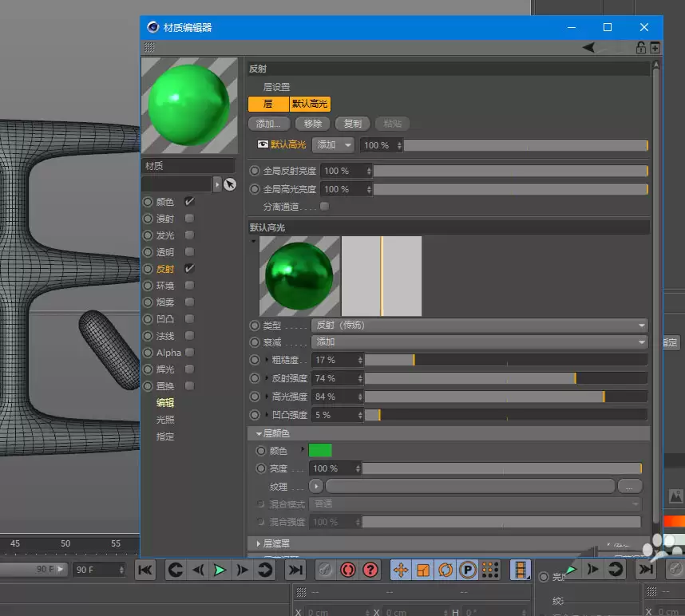Viewport: 685px width, 616px height.
Task: Click the 添加 button to add a layer
Action: pos(269,124)
